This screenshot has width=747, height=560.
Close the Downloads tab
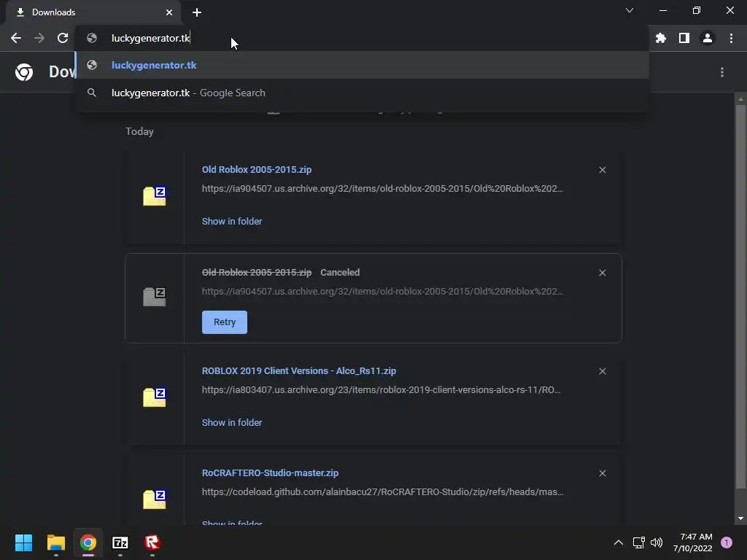click(169, 12)
